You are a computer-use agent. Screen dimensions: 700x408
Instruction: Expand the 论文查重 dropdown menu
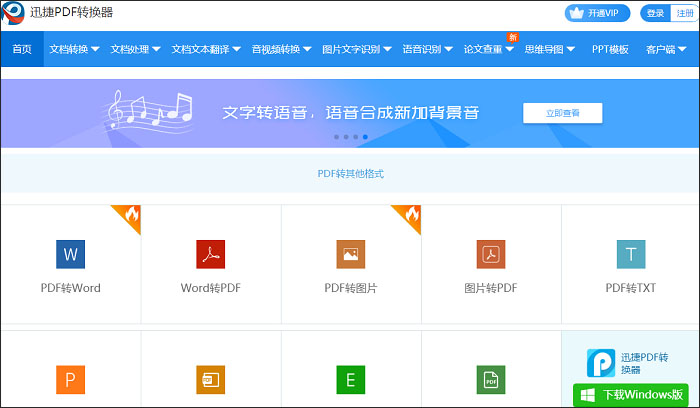[x=489, y=49]
